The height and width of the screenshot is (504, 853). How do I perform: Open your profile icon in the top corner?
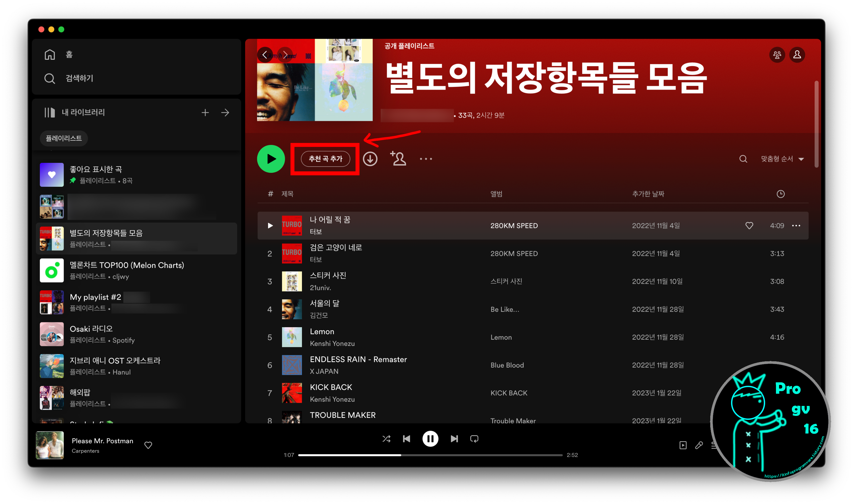(797, 54)
